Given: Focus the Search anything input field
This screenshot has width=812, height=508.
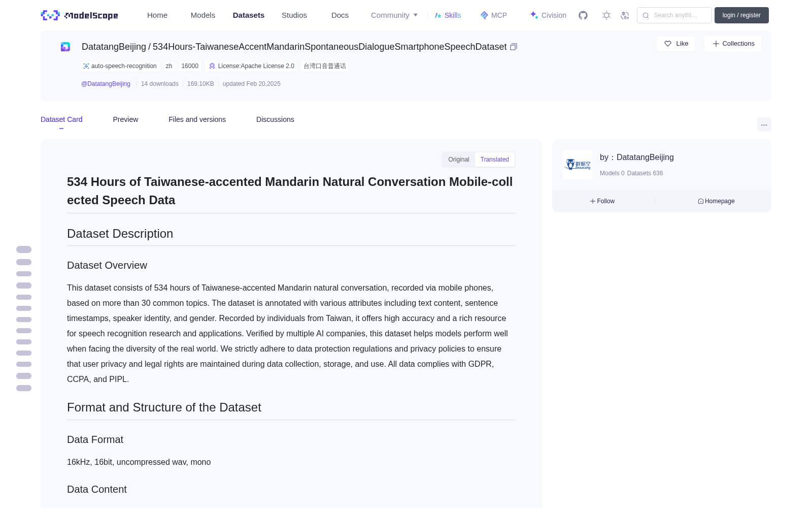Looking at the screenshot, I should point(674,15).
